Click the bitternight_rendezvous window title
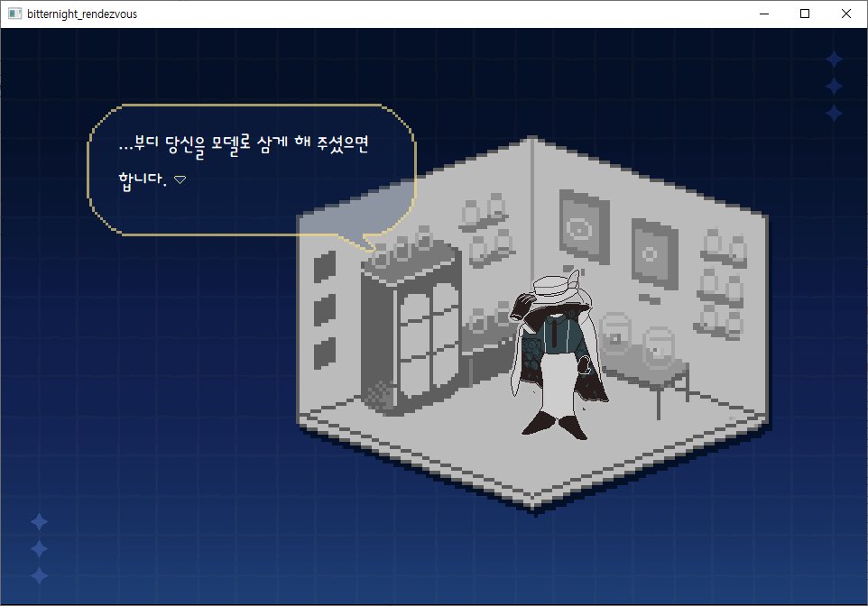868x606 pixels. click(82, 14)
